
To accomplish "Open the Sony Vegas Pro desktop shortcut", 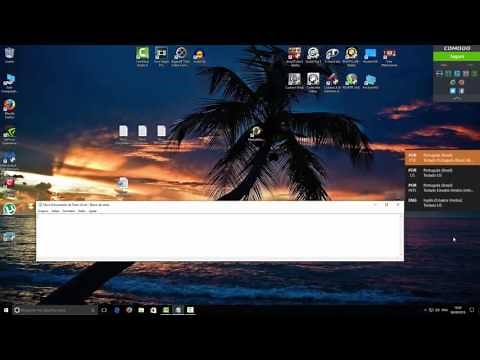I will (161, 57).
